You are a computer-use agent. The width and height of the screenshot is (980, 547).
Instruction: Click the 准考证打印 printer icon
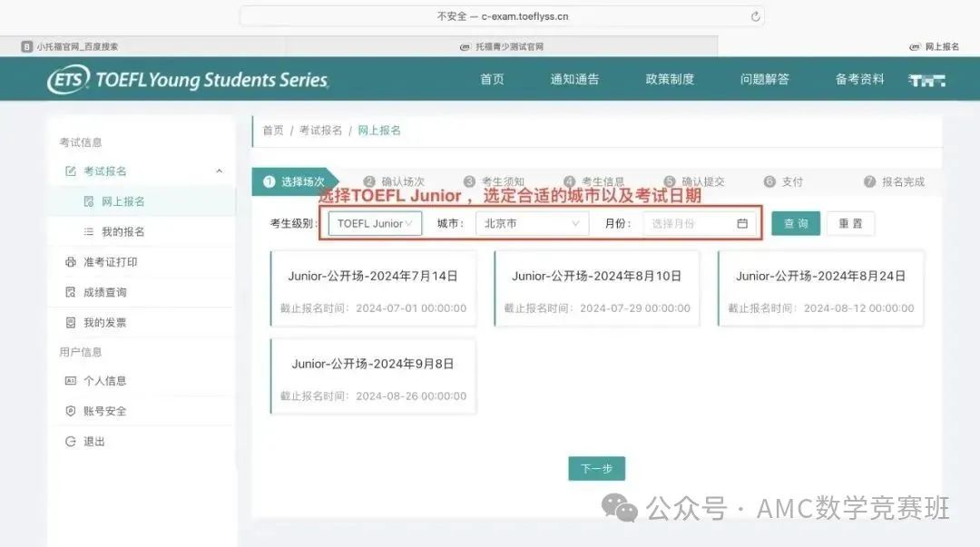click(71, 262)
